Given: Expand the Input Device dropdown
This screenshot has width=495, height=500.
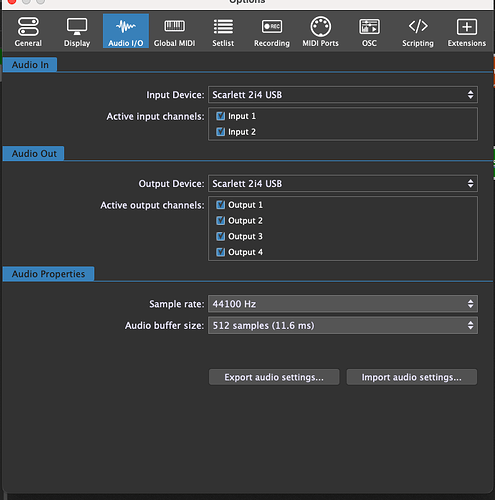Looking at the screenshot, I should coord(343,95).
